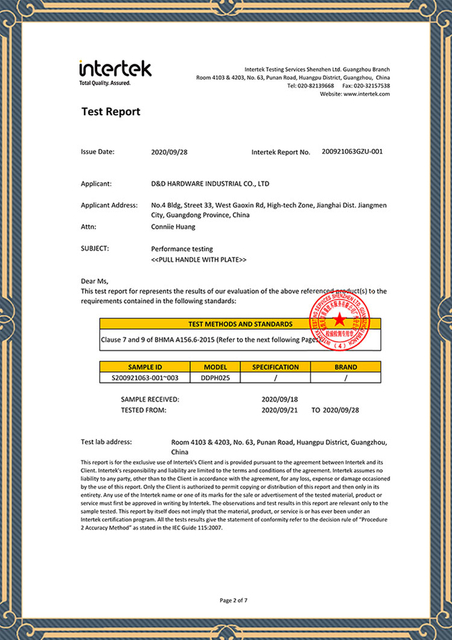The height and width of the screenshot is (640, 452).
Task: Click the "Test lab address:" label
Action: (106, 442)
